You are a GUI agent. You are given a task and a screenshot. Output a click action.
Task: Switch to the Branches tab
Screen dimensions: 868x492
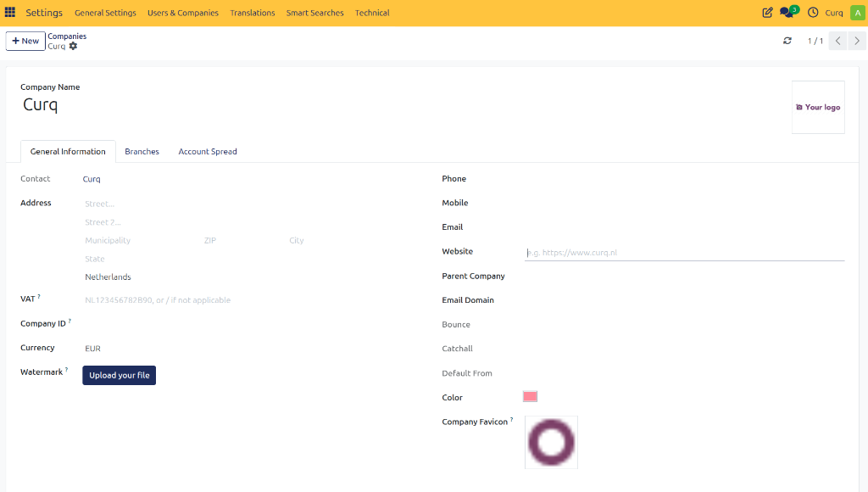click(x=142, y=151)
